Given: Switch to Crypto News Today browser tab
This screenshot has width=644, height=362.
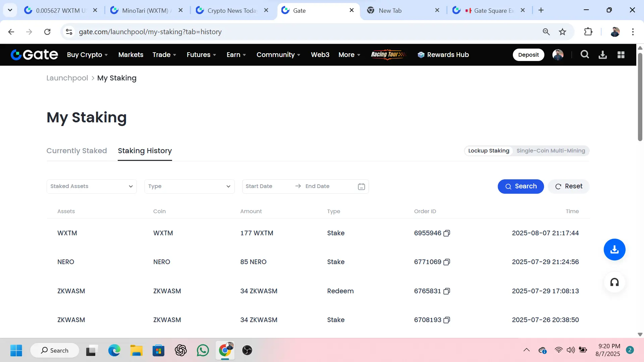Looking at the screenshot, I should click(x=232, y=10).
